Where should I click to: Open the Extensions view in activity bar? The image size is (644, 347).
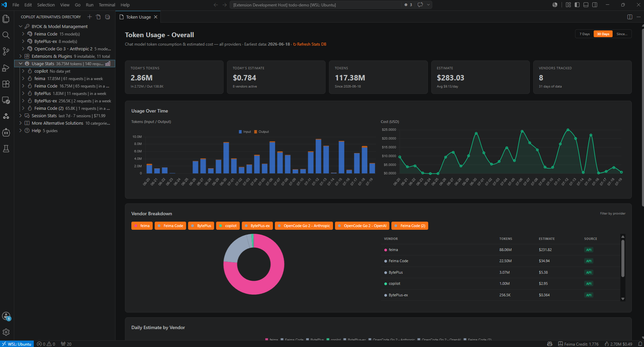click(x=6, y=84)
